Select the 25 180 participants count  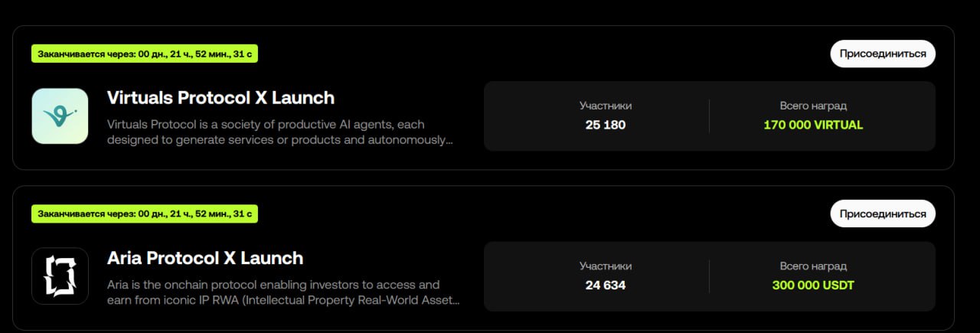click(606, 125)
